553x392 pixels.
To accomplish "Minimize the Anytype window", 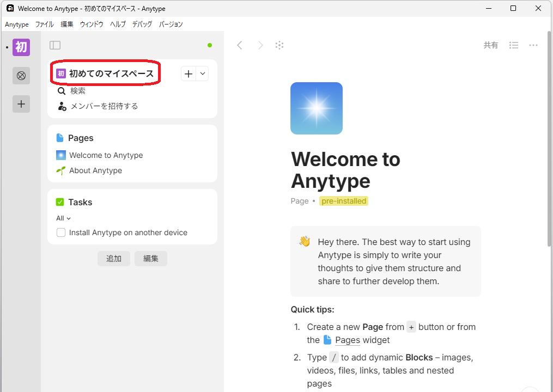I will tap(489, 8).
